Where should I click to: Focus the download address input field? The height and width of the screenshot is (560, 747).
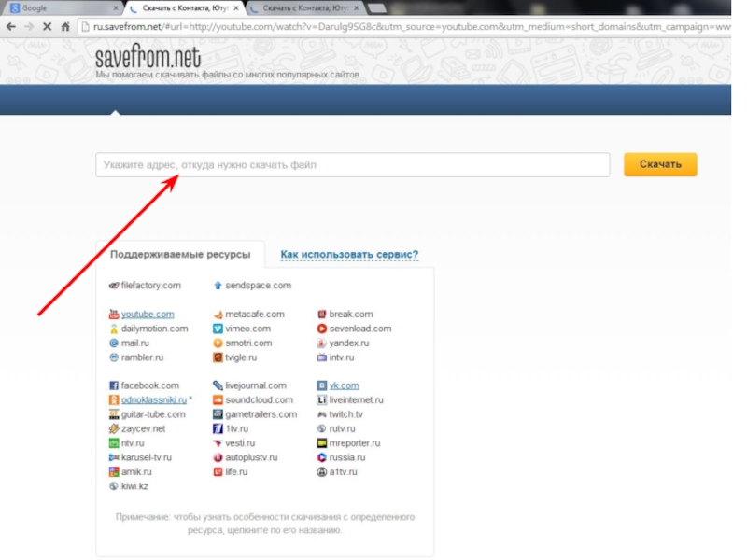(x=353, y=165)
